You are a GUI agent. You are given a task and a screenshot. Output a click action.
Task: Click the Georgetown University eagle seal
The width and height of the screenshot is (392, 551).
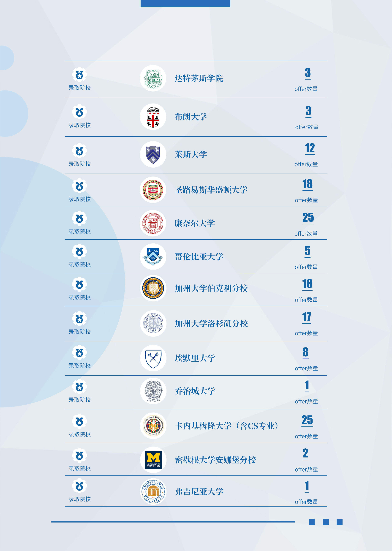[153, 391]
